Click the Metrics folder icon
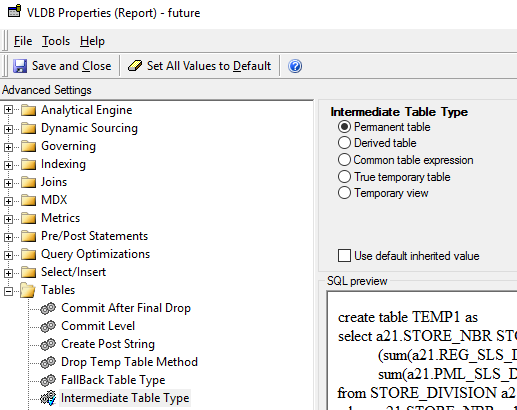This screenshot has width=517, height=410. (29, 218)
